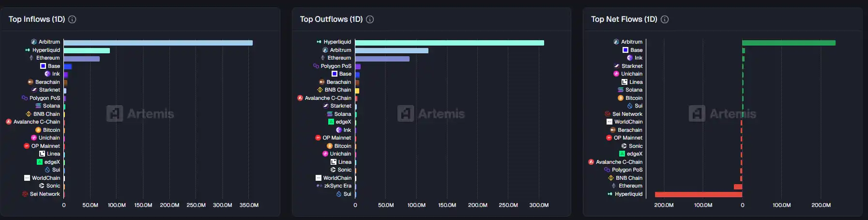Open the info tooltip for Top Outflows (1D)
868x220 pixels.
pyautogui.click(x=370, y=19)
